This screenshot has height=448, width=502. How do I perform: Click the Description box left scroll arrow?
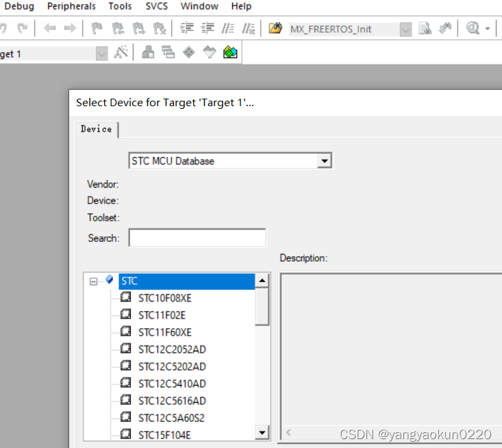[x=288, y=433]
